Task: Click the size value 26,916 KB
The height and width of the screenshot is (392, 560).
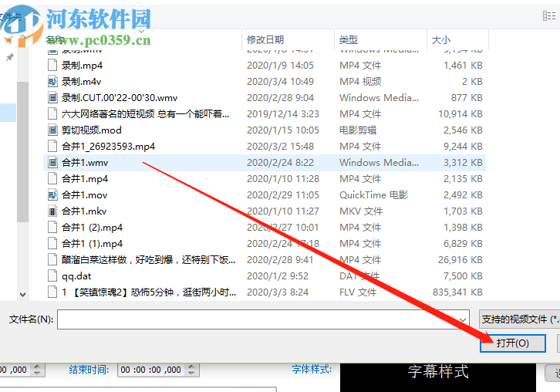Action: coord(460,260)
